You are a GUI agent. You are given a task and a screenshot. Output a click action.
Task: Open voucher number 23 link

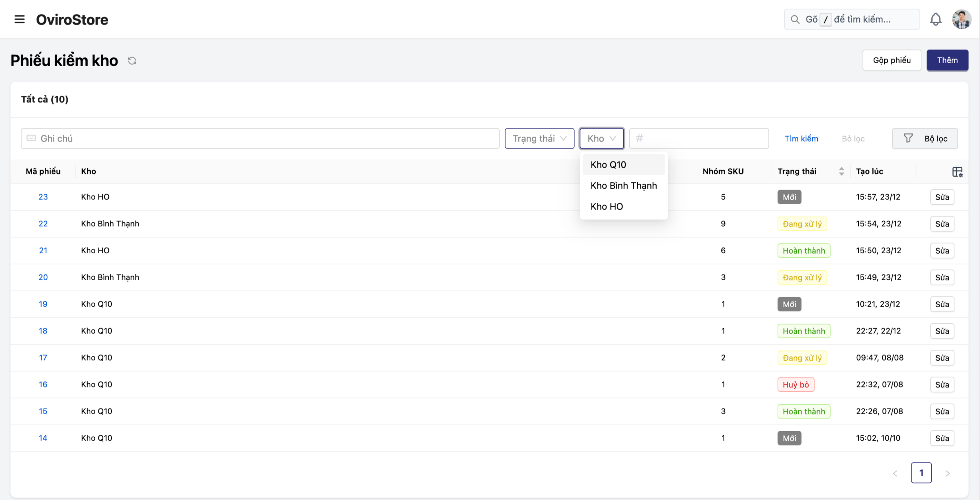tap(43, 197)
